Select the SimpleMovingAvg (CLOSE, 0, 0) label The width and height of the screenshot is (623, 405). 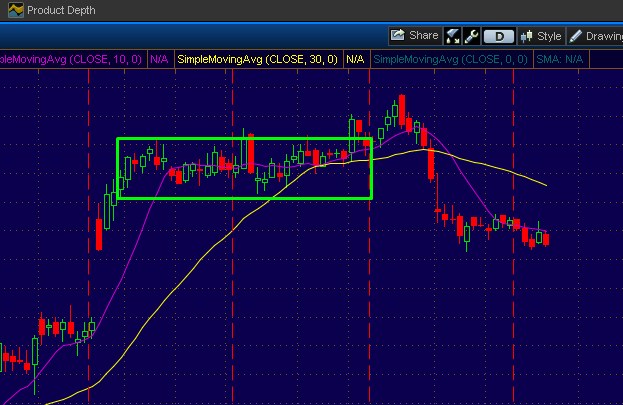pyautogui.click(x=451, y=60)
